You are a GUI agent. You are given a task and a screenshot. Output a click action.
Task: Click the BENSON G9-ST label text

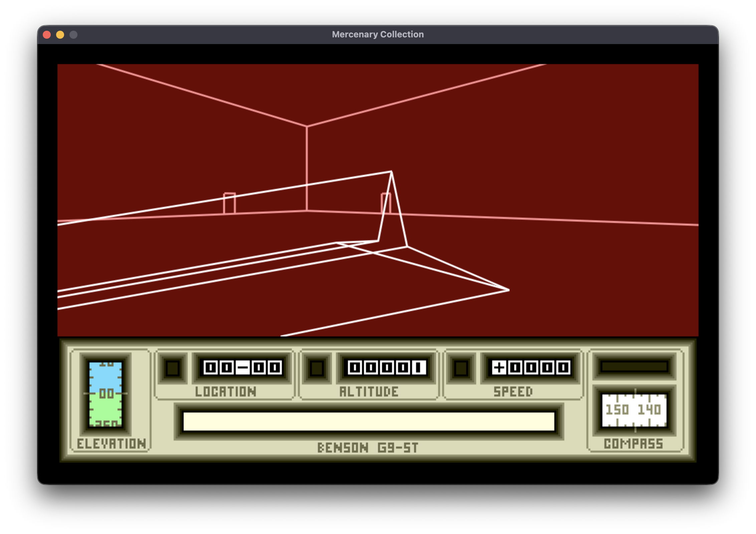coord(368,448)
